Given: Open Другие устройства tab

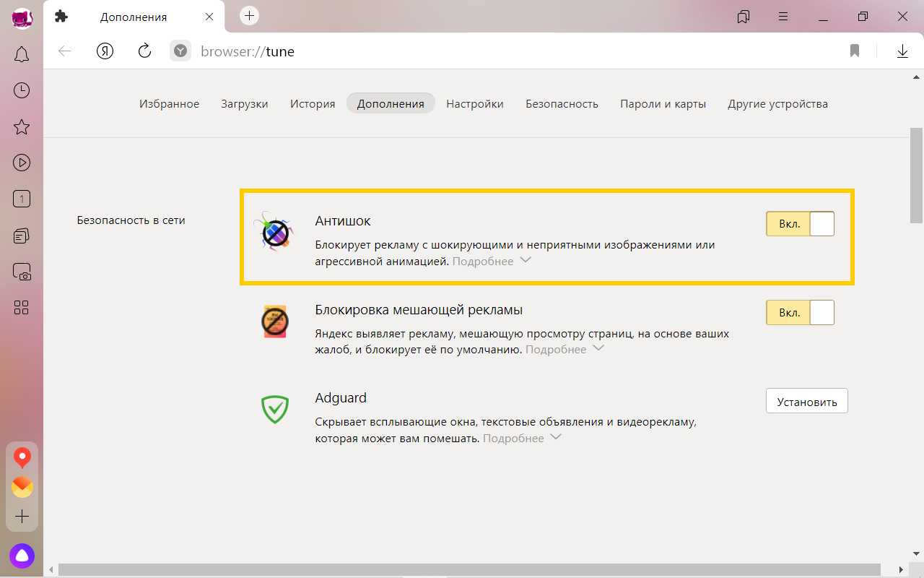Looking at the screenshot, I should (x=777, y=103).
